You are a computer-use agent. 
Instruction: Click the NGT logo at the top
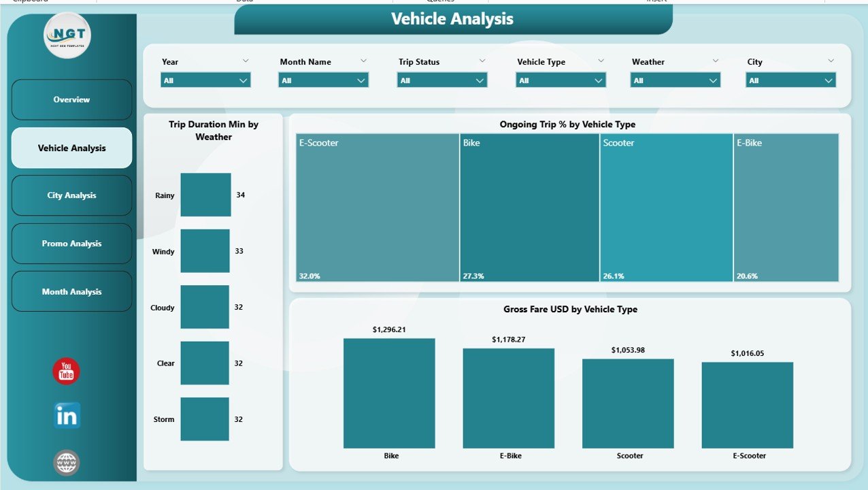tap(67, 35)
